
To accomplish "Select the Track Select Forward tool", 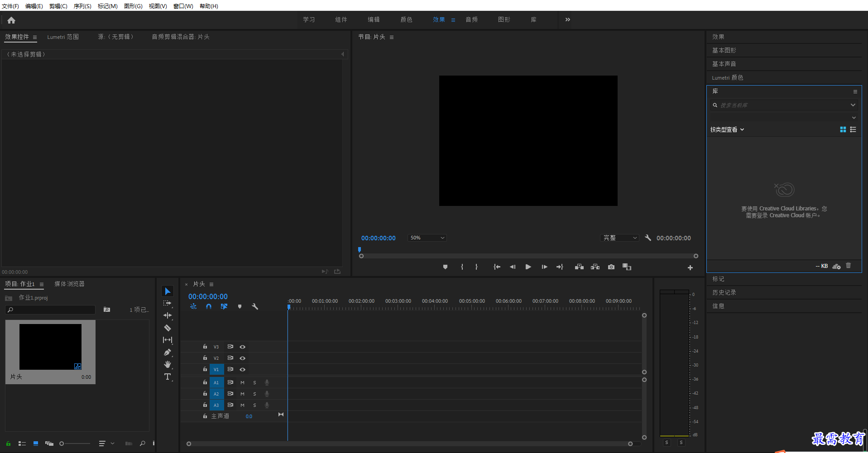I will click(168, 303).
